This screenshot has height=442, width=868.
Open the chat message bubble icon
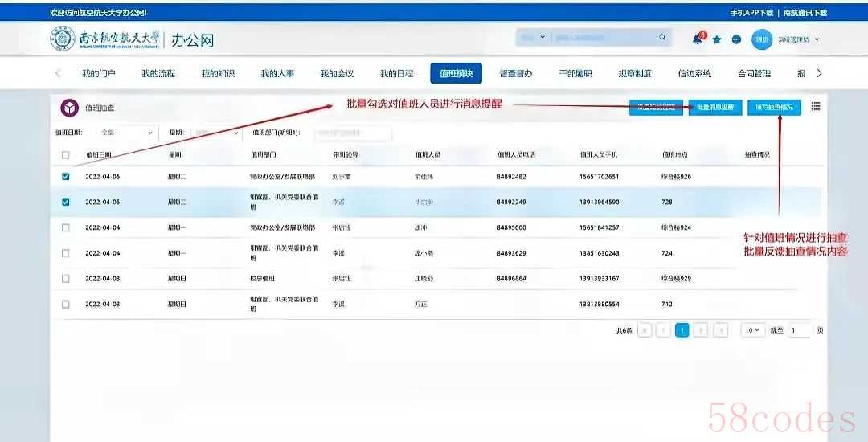pyautogui.click(x=736, y=40)
